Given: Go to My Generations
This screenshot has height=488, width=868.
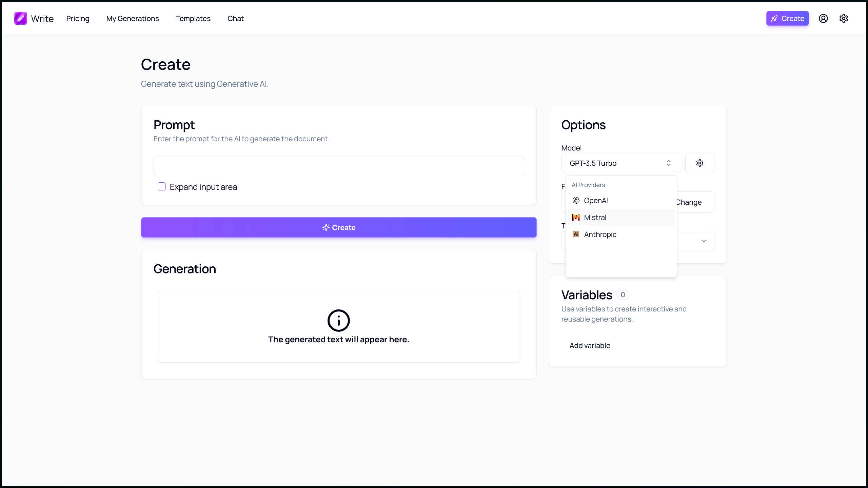Looking at the screenshot, I should coord(133,18).
